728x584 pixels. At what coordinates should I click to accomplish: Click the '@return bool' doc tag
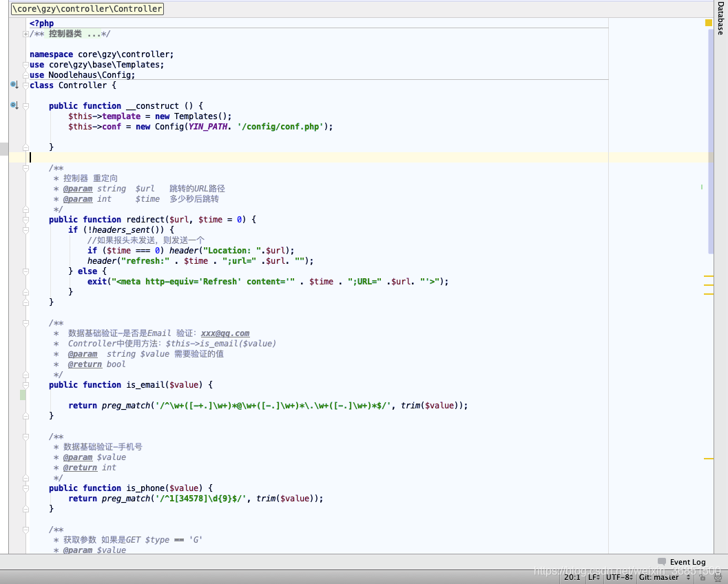tap(96, 364)
